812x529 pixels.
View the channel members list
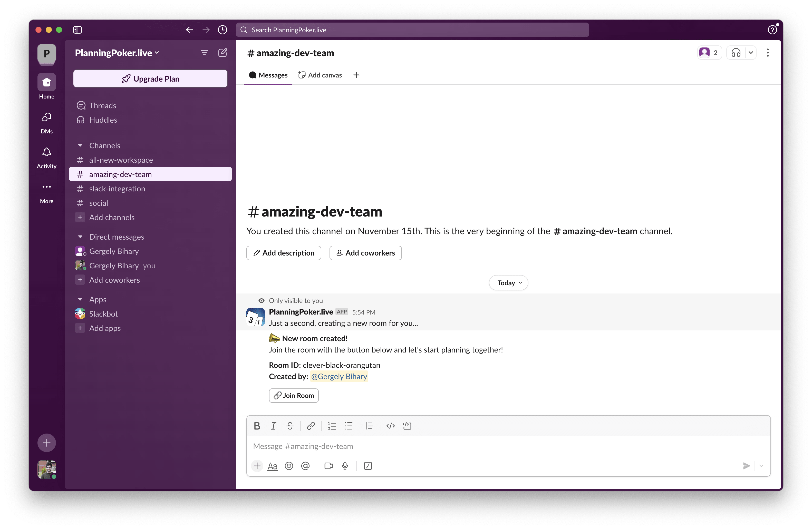coord(709,53)
